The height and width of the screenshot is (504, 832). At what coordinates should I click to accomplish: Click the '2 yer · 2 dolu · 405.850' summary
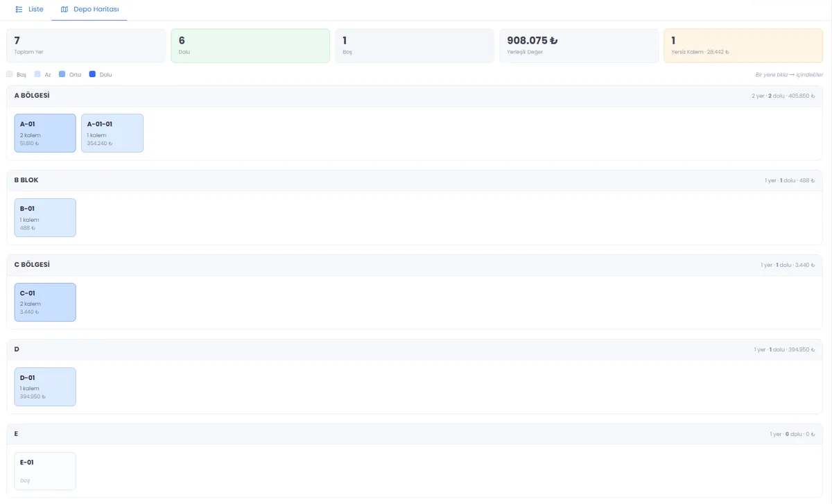pyautogui.click(x=783, y=96)
